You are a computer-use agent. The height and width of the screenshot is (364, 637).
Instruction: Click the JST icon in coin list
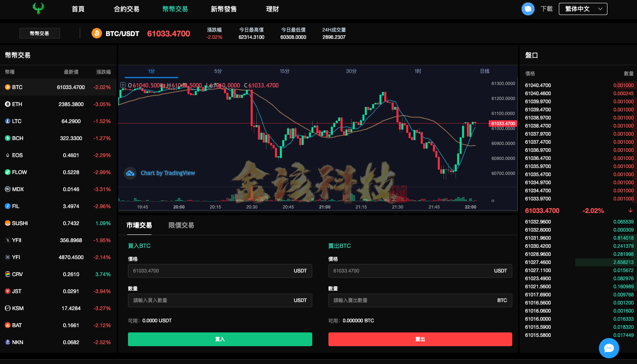coord(8,291)
